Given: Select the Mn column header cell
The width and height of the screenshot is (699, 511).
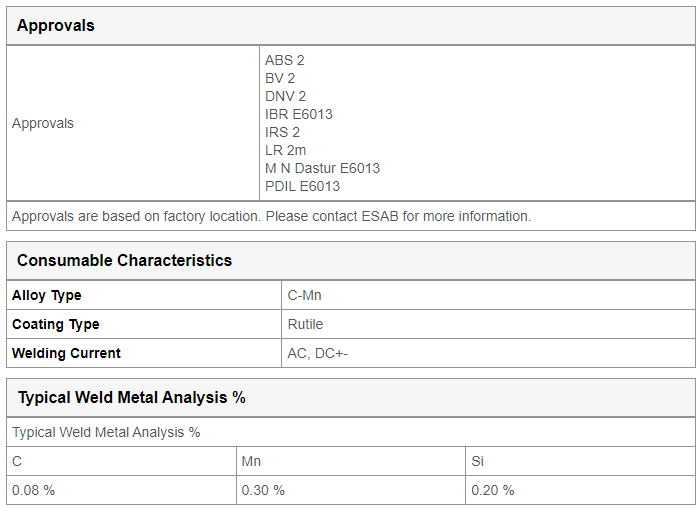Looking at the screenshot, I should pyautogui.click(x=351, y=461).
